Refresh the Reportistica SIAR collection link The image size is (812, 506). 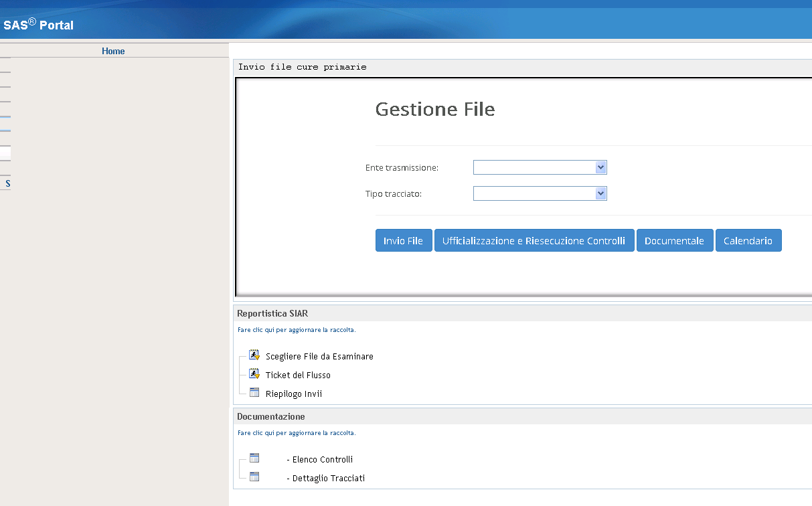pos(296,330)
